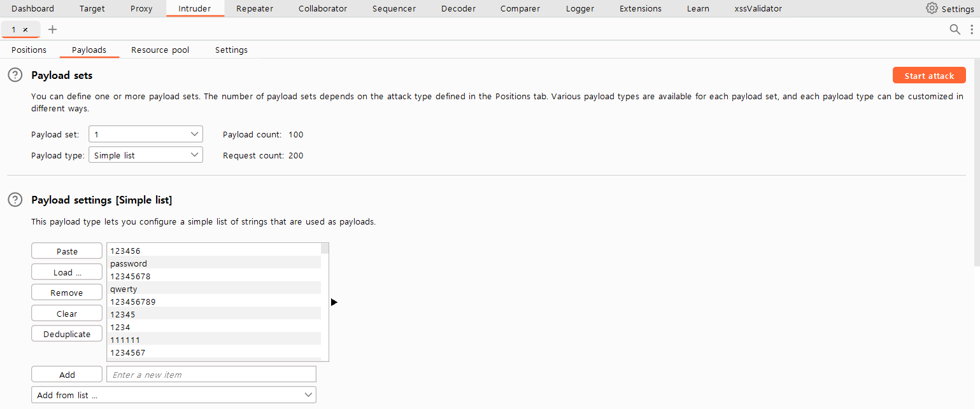Open the Decoder tab
Screen dimensions: 980x409
(458, 9)
